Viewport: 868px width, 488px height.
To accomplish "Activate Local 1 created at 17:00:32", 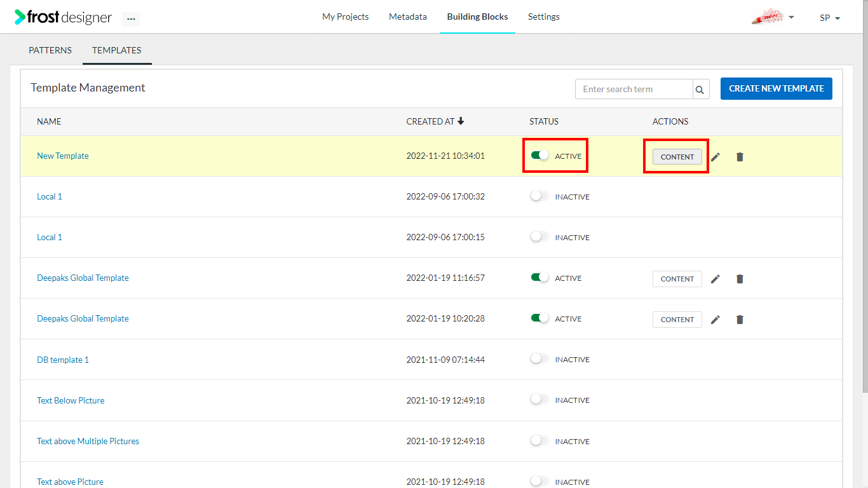I will pos(539,196).
